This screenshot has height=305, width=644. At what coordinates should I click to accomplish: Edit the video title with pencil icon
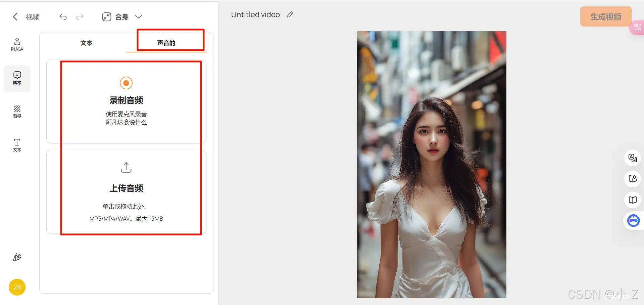click(x=290, y=14)
